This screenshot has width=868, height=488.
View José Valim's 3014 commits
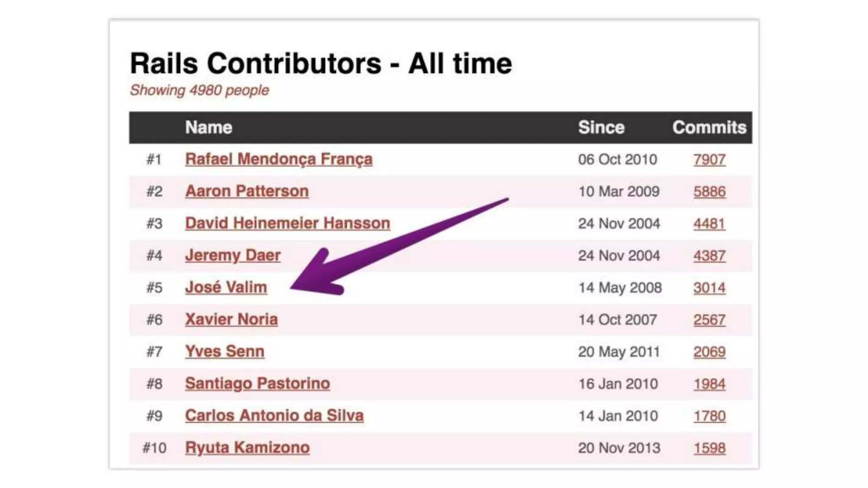[709, 288]
